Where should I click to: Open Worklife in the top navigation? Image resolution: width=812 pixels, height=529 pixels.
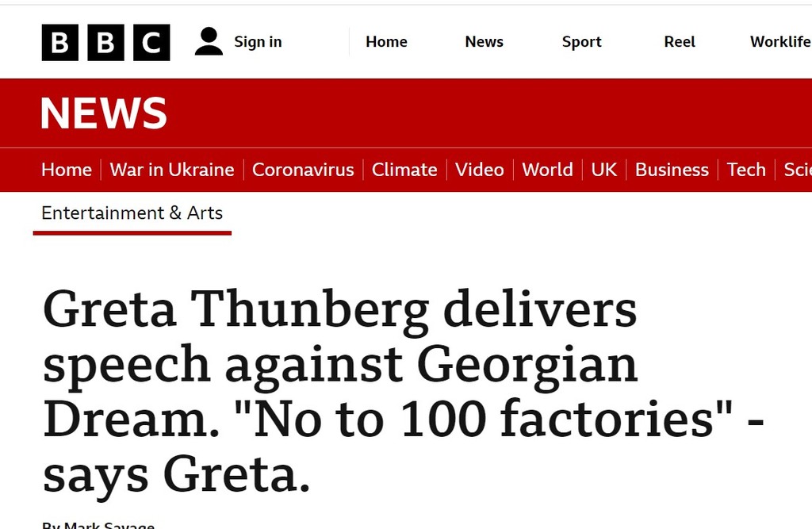coord(780,41)
